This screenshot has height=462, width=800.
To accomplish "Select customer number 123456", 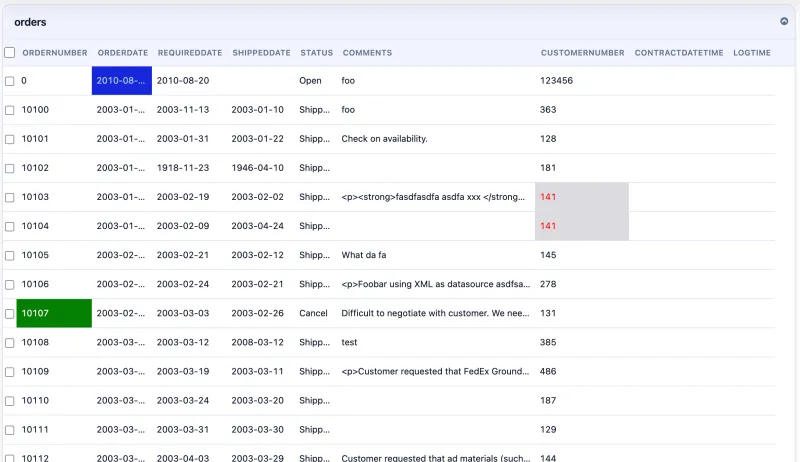I will point(556,81).
